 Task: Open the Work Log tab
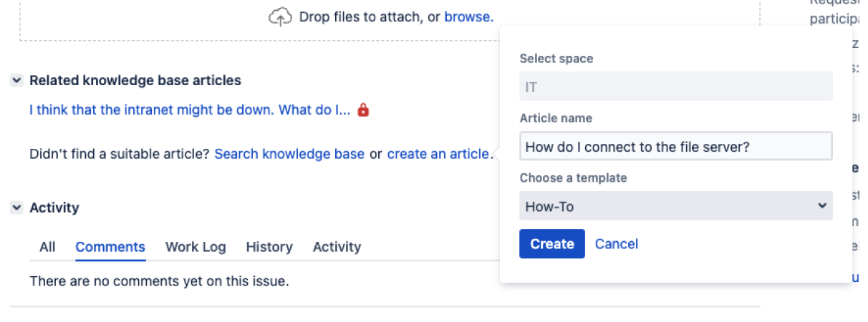(196, 247)
